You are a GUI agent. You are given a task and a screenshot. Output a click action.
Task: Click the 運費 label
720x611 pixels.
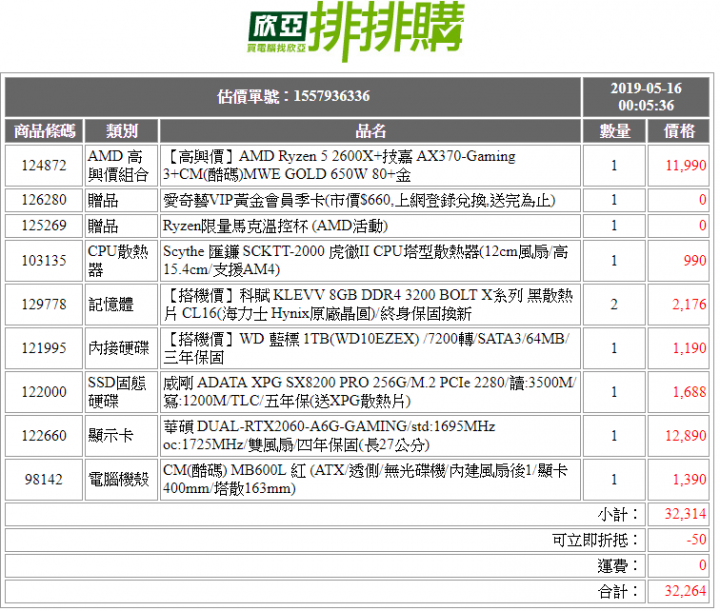tap(618, 566)
